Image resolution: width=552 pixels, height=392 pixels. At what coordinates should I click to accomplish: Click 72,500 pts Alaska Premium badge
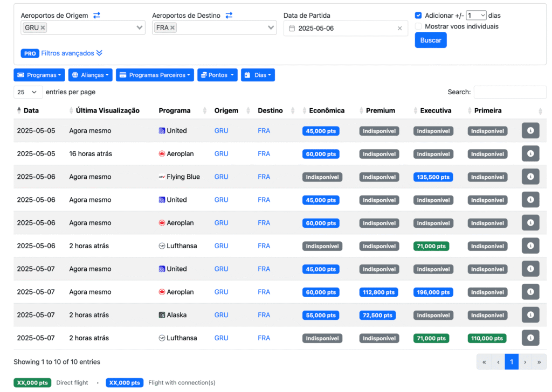[377, 316]
